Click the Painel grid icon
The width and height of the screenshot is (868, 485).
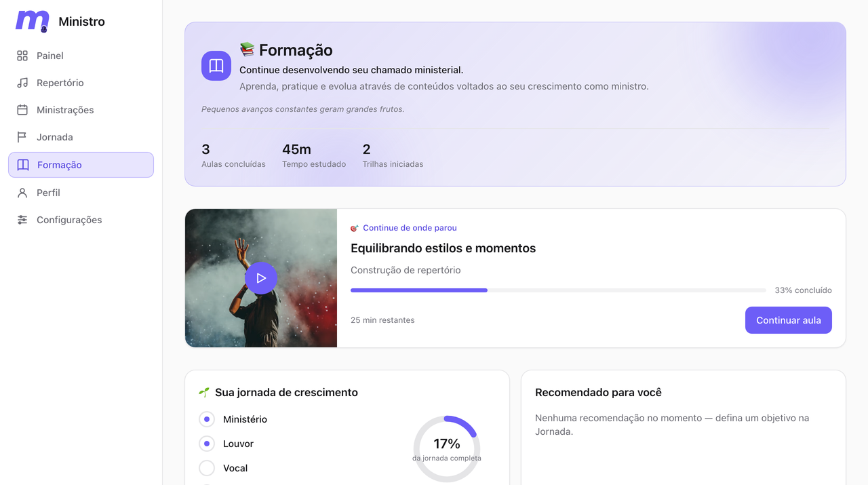22,56
